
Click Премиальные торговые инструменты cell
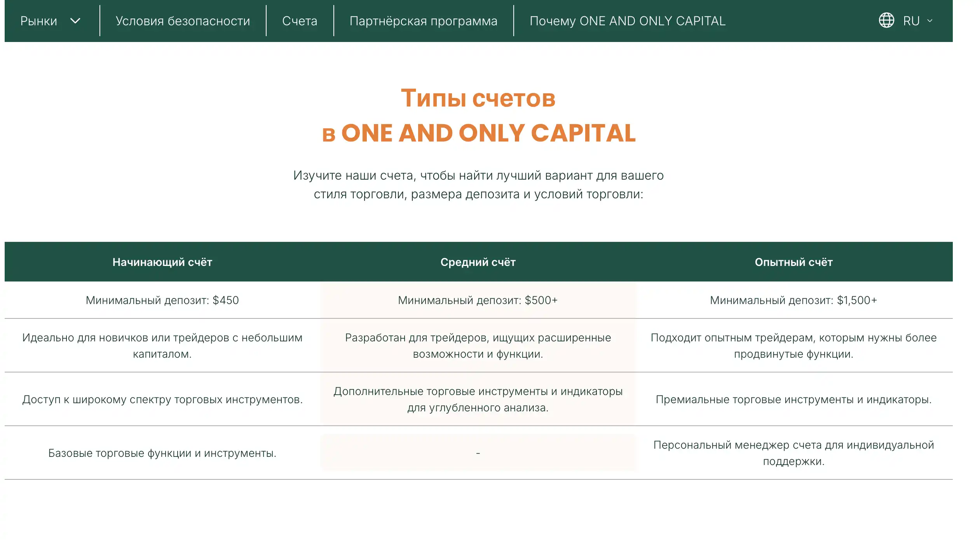[x=793, y=399]
